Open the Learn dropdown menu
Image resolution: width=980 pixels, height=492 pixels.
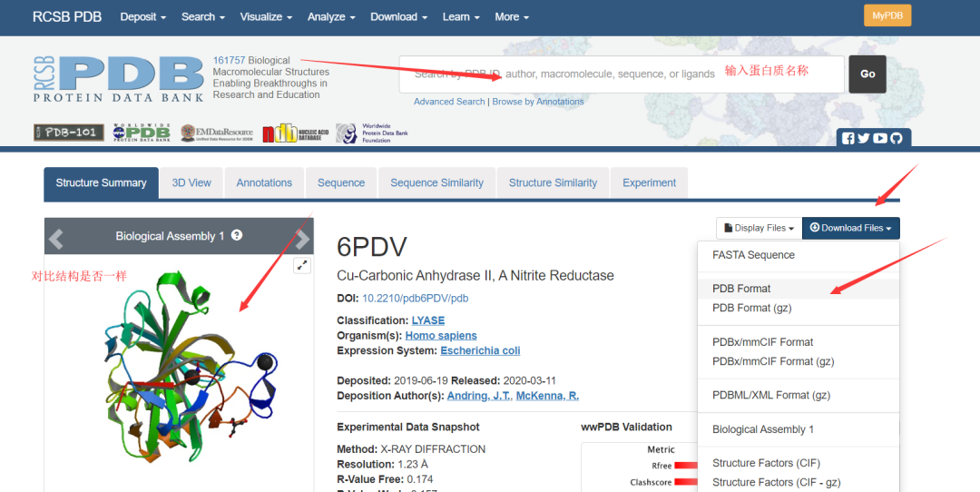(x=461, y=17)
